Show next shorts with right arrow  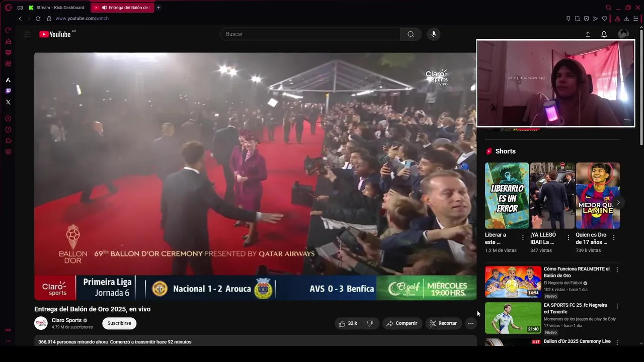click(x=618, y=203)
